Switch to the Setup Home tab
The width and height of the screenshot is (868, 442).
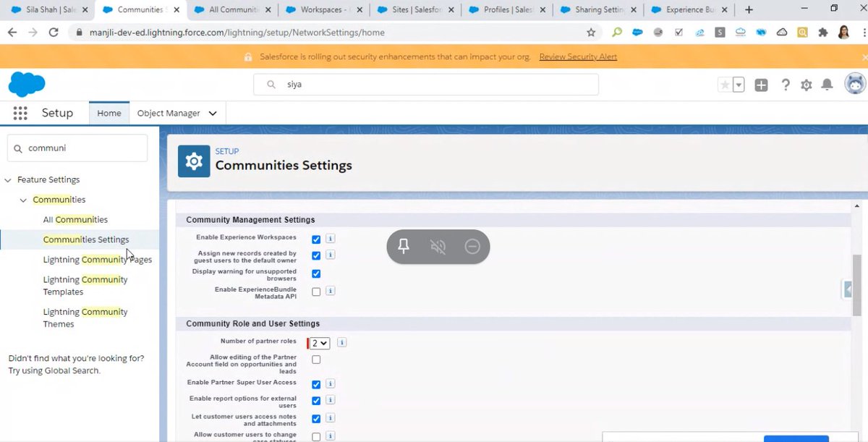(x=109, y=113)
